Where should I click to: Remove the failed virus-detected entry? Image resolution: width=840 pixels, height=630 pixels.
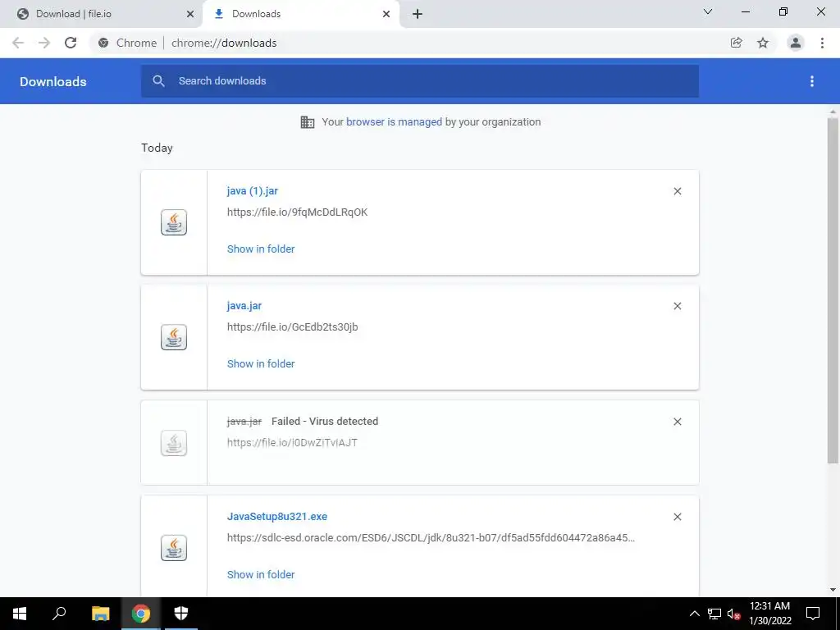[x=678, y=422]
